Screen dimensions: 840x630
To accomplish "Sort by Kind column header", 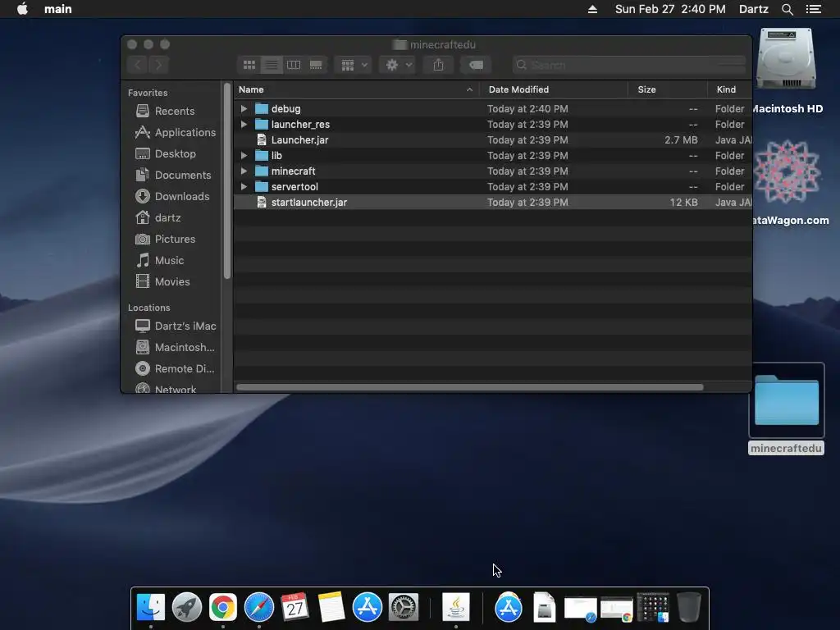I will (x=729, y=89).
